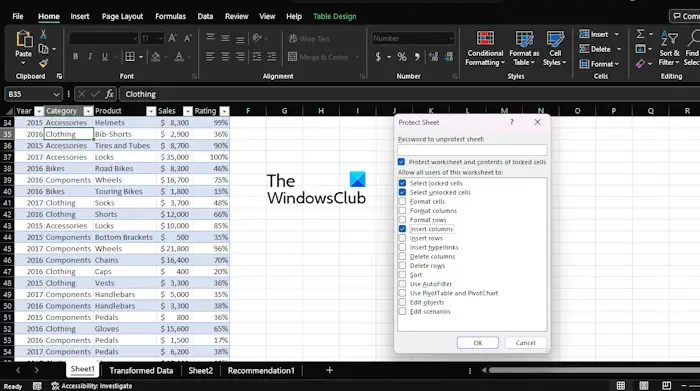Open Conditional Formatting
The height and width of the screenshot is (391, 700).
click(x=485, y=48)
